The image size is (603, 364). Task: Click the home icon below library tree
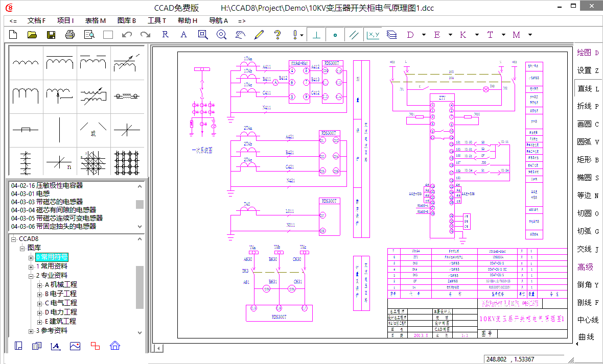click(x=115, y=346)
